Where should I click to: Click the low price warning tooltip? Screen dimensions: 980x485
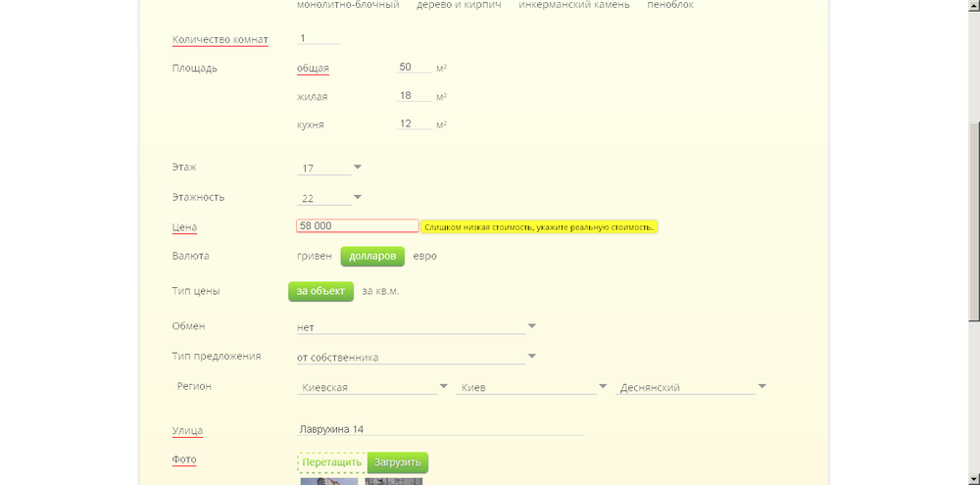(x=539, y=227)
